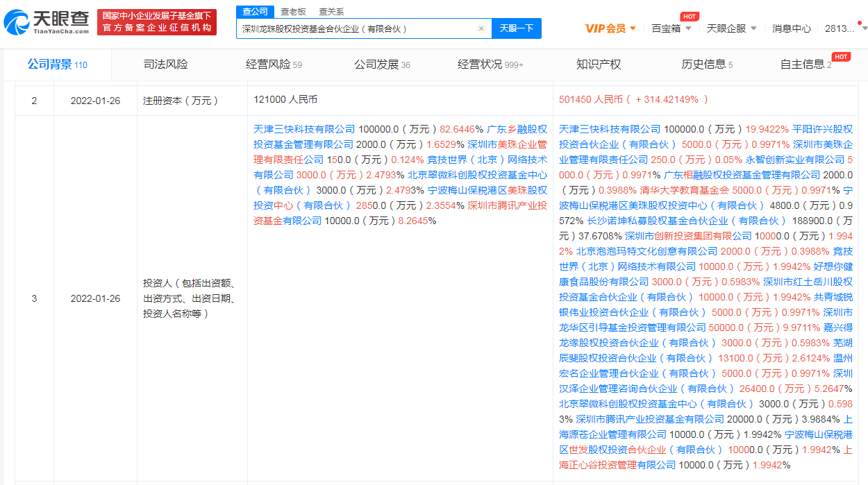
Task: Expand the 天眼企服 dropdown
Action: (x=731, y=28)
